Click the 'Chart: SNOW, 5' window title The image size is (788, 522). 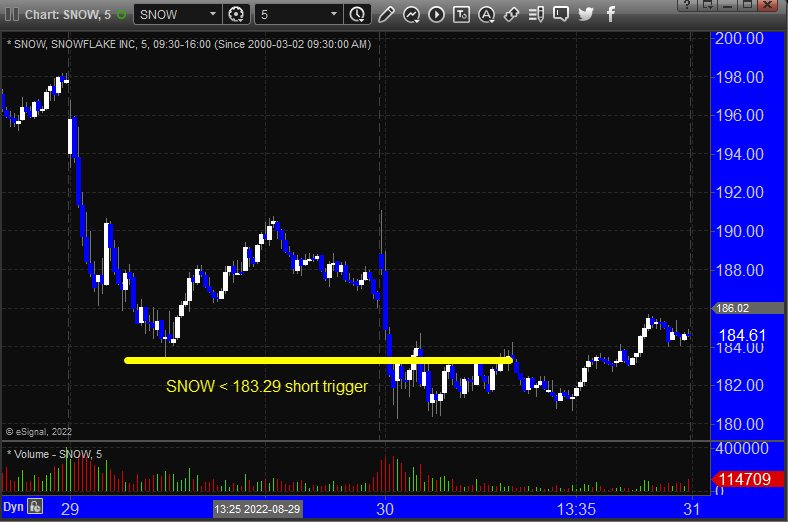click(x=68, y=15)
